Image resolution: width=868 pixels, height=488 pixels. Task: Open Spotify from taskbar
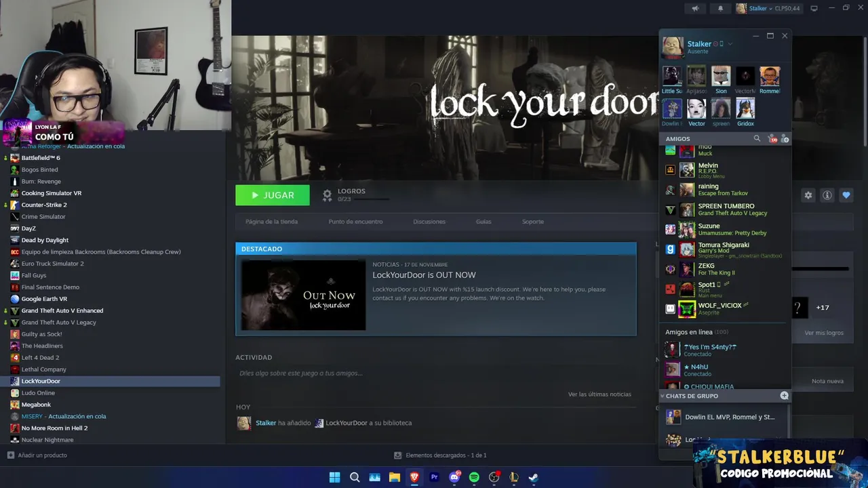click(x=474, y=477)
